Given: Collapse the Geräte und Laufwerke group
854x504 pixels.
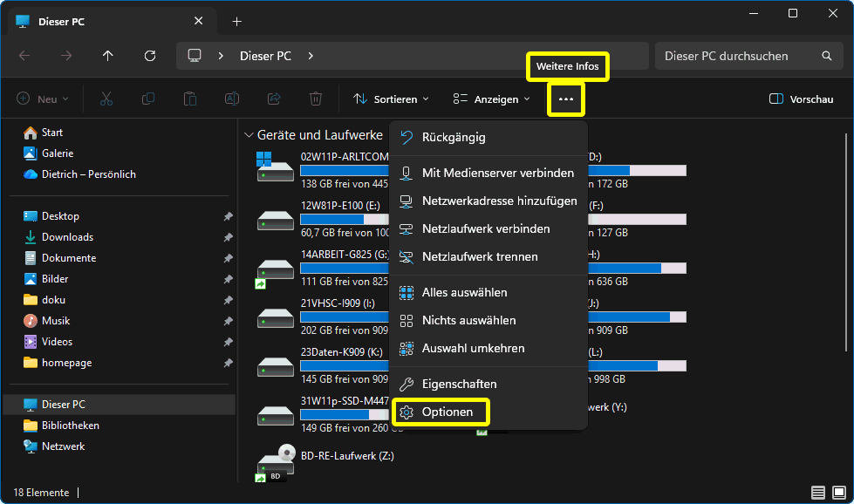Looking at the screenshot, I should 248,136.
